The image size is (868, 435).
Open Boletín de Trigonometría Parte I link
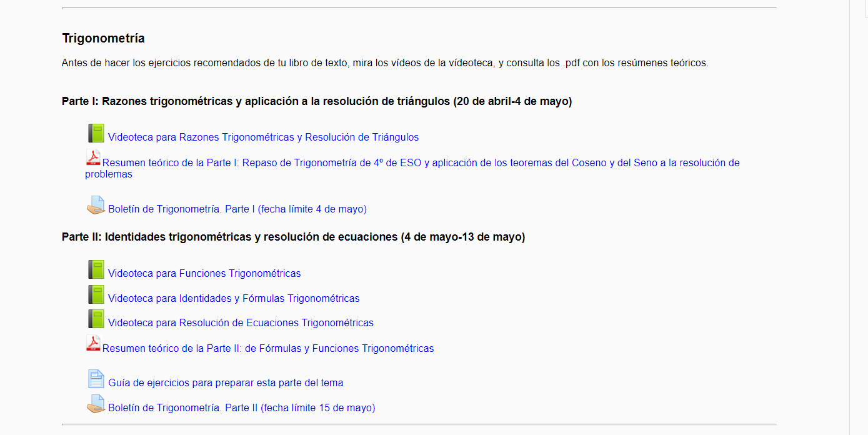coord(237,209)
